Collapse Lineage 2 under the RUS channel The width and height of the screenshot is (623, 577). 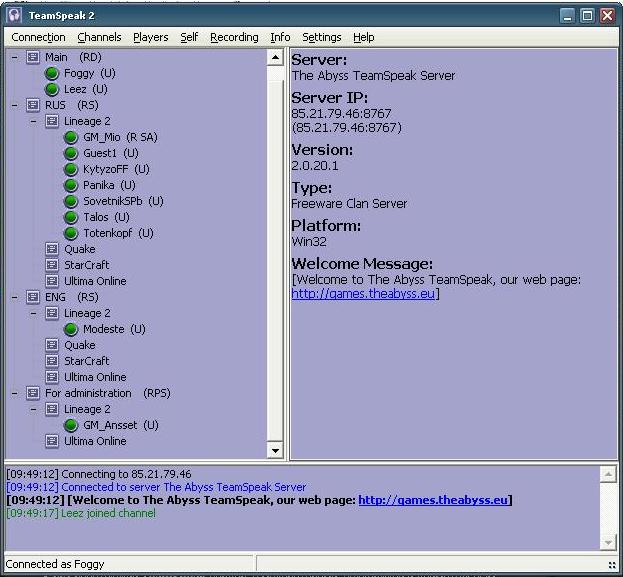(x=33, y=121)
